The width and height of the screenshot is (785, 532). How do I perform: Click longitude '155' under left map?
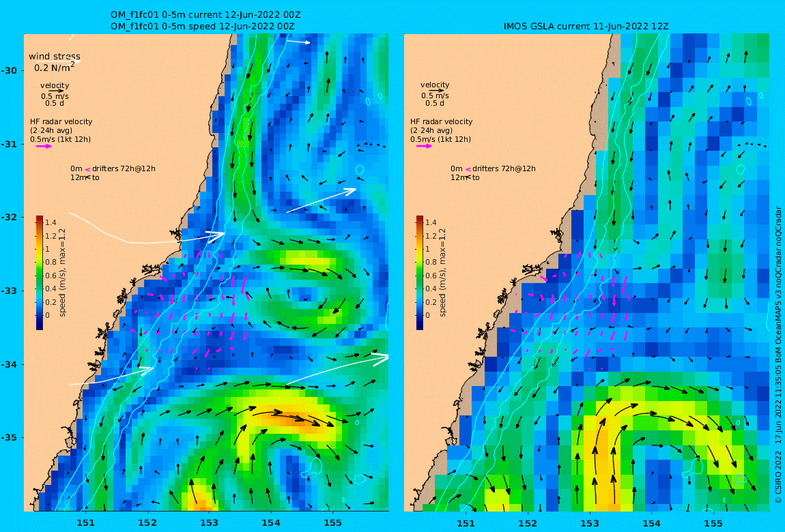333,523
